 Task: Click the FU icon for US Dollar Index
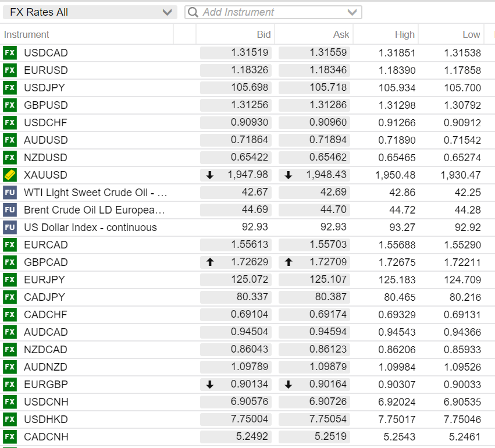coord(10,227)
